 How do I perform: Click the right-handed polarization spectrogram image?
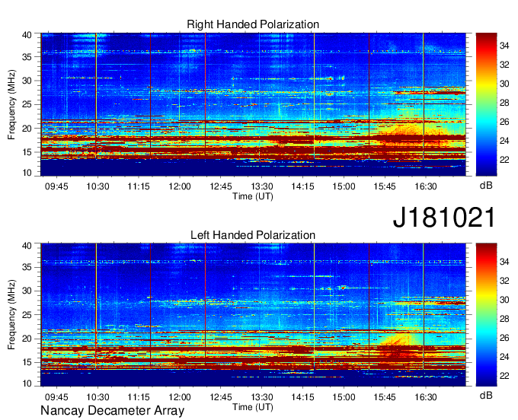point(253,104)
